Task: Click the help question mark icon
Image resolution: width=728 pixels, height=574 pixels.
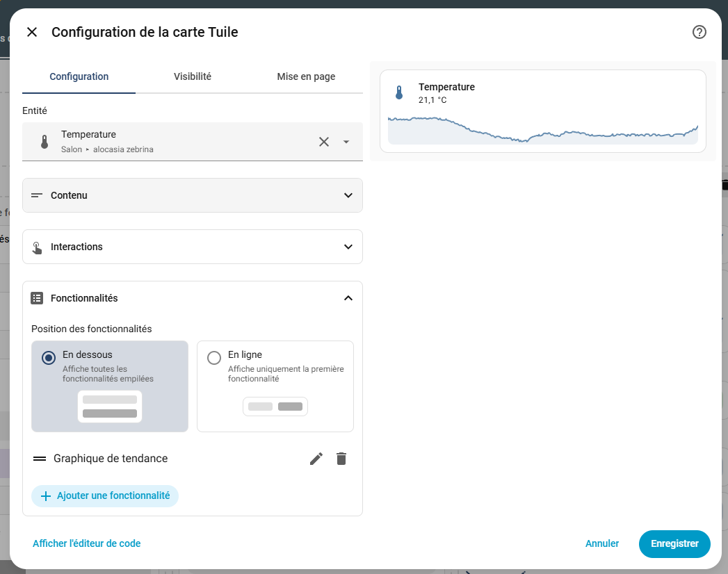Action: 699,32
